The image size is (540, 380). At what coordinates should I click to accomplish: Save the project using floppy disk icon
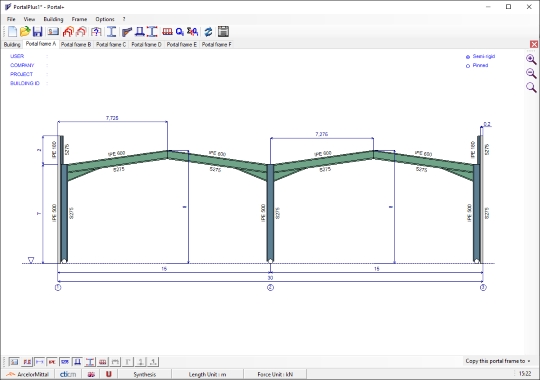click(37, 32)
